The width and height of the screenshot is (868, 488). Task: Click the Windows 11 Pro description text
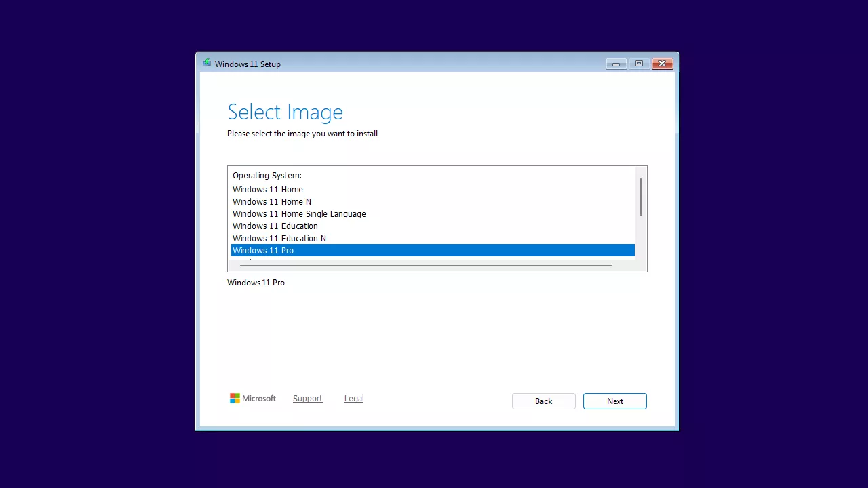[x=256, y=282]
